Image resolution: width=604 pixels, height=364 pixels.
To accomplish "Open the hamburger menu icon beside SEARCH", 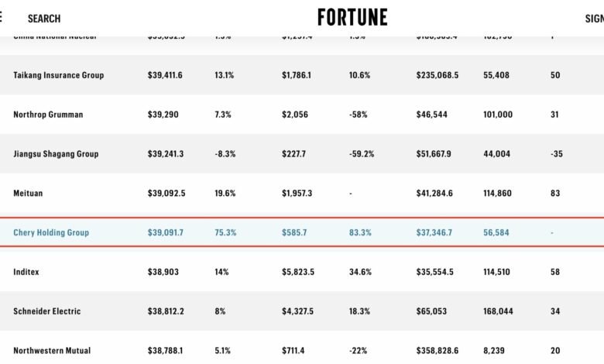I will (1, 17).
